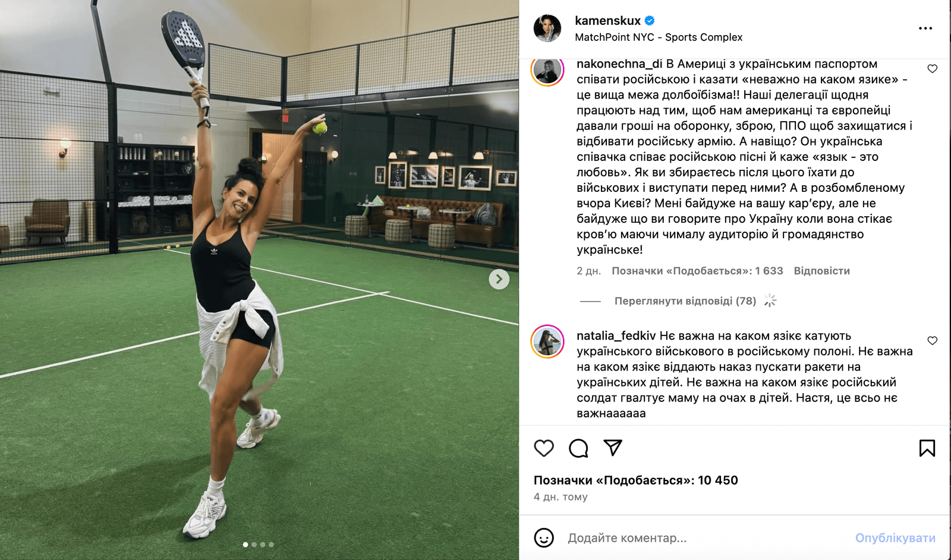View likes on nakonechna_di's comment: 1 633
Screen dimensions: 951x560
coord(698,271)
